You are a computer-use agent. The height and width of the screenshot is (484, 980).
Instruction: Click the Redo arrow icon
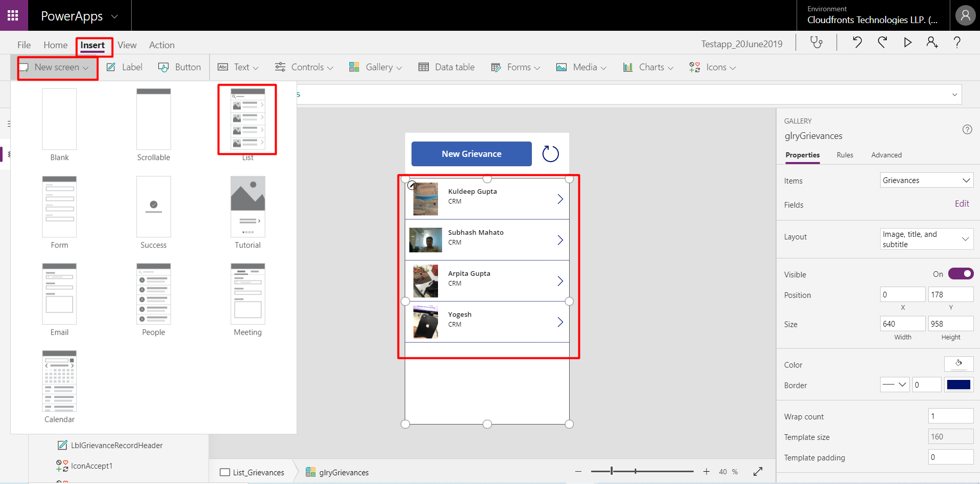tap(882, 43)
